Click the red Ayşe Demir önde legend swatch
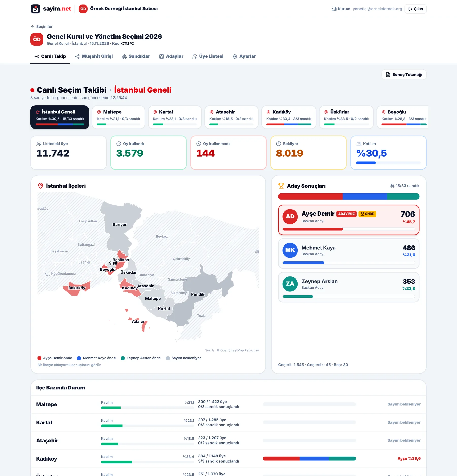The image size is (457, 476). click(39, 358)
